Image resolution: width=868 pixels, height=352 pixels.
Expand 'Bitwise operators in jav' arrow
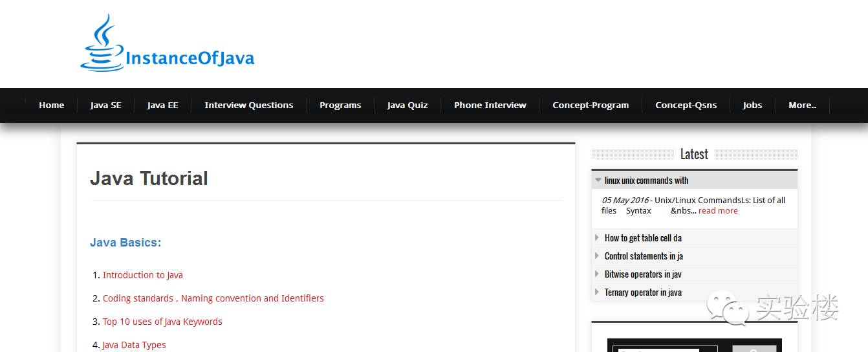[597, 274]
